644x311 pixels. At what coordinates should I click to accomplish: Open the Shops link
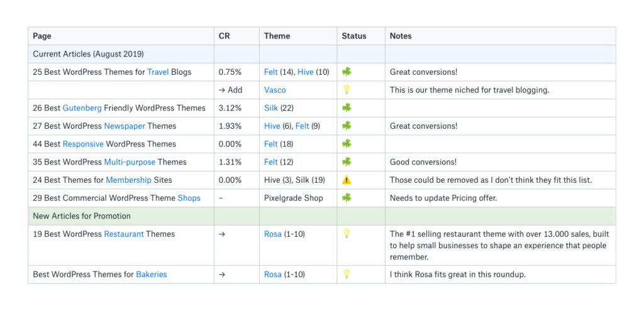189,198
